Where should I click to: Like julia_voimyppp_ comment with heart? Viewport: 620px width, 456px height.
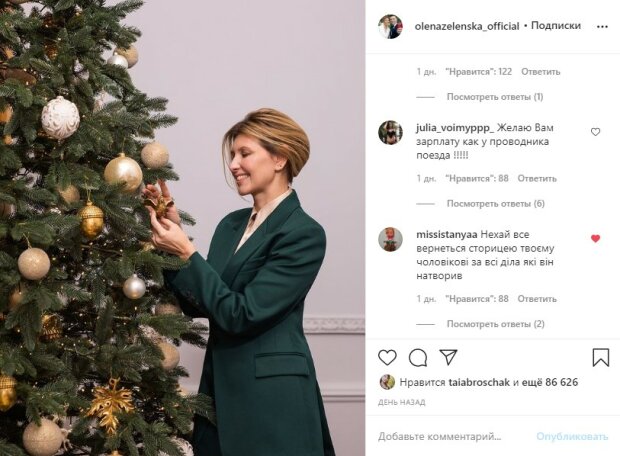(596, 131)
